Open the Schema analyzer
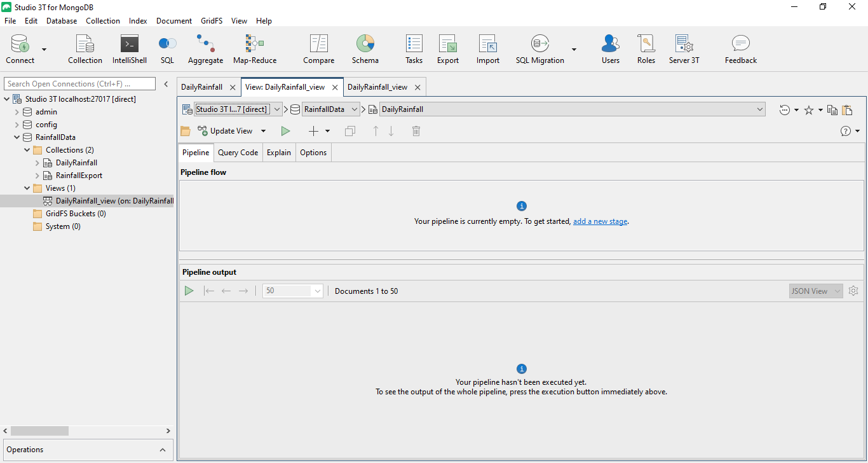This screenshot has height=463, width=868. [365, 49]
